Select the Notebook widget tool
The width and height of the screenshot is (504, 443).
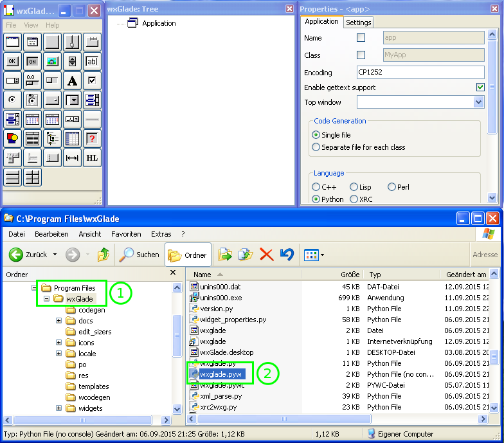[x=92, y=42]
